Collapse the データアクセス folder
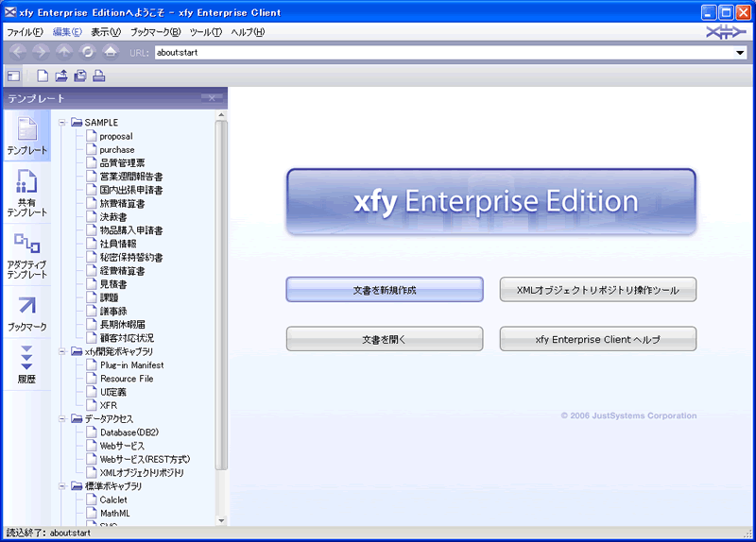This screenshot has height=542, width=756. (x=62, y=419)
